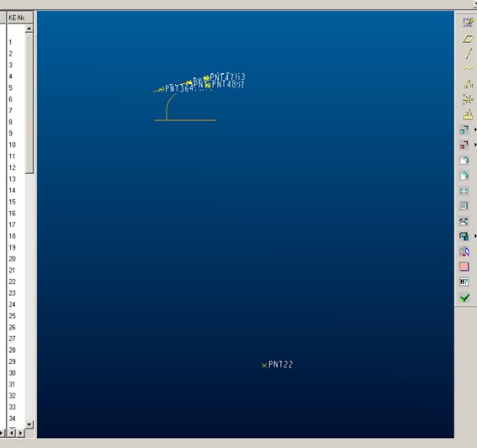
Task: Click the H7 tolerance icon
Action: pyautogui.click(x=464, y=282)
